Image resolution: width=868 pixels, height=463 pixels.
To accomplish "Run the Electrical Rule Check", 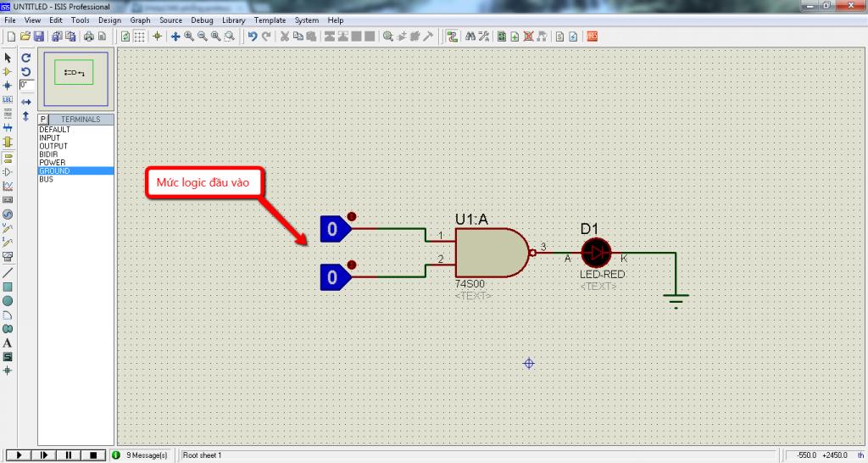I will [574, 36].
